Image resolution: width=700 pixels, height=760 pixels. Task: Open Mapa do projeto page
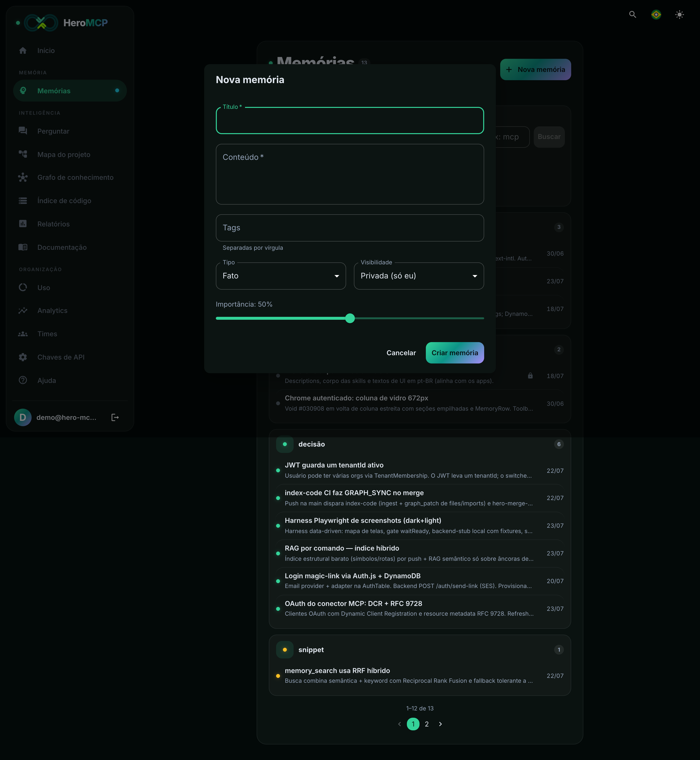pos(70,154)
